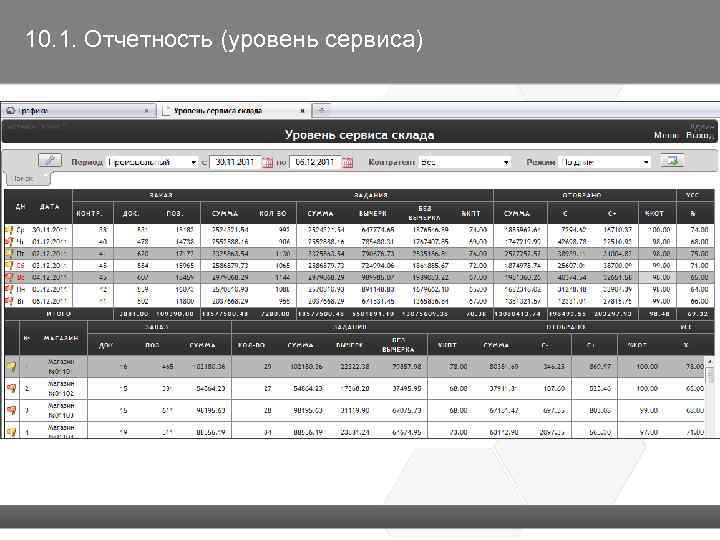This screenshot has width=720, height=540.
Task: Click thumbs-down icon for Пн row
Action: click(x=9, y=289)
